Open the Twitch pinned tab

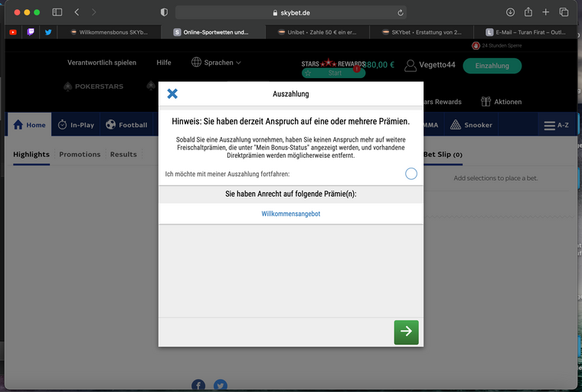click(31, 32)
